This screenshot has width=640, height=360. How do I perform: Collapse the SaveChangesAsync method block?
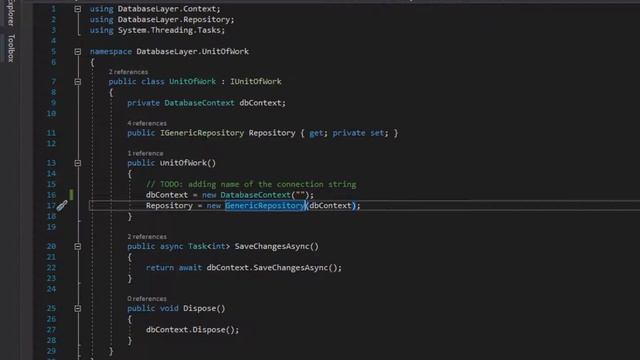click(x=78, y=246)
